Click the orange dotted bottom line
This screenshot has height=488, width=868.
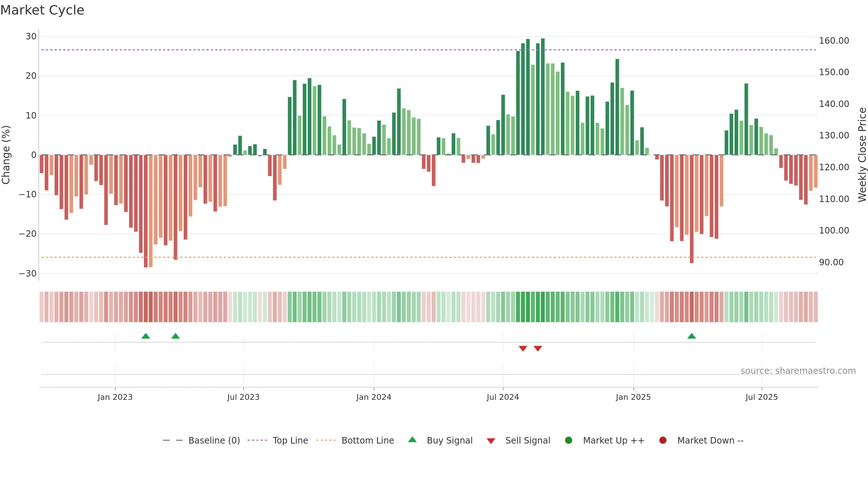pyautogui.click(x=429, y=257)
